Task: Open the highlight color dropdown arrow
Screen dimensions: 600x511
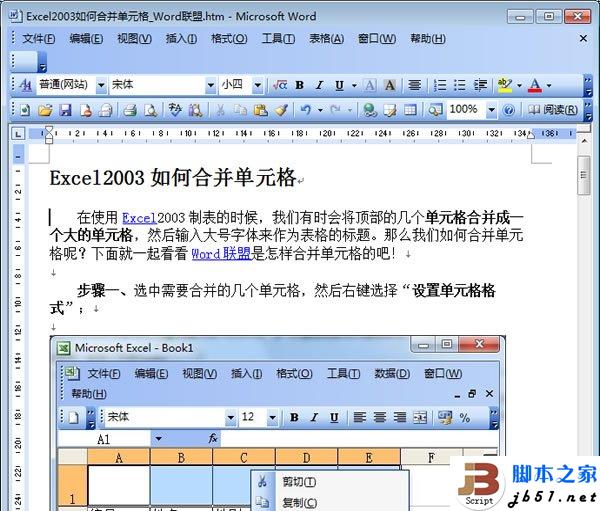Action: [519, 85]
